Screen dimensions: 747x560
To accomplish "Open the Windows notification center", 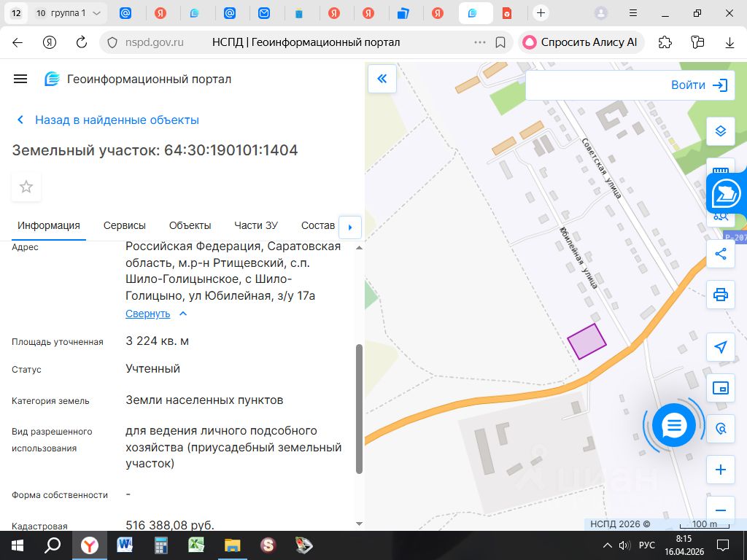I will 723,545.
